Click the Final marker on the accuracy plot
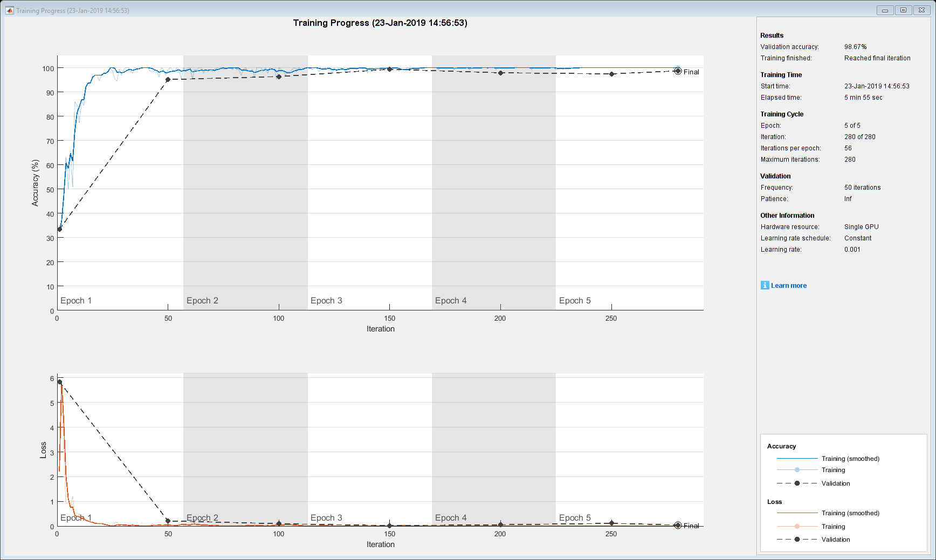 coord(678,71)
